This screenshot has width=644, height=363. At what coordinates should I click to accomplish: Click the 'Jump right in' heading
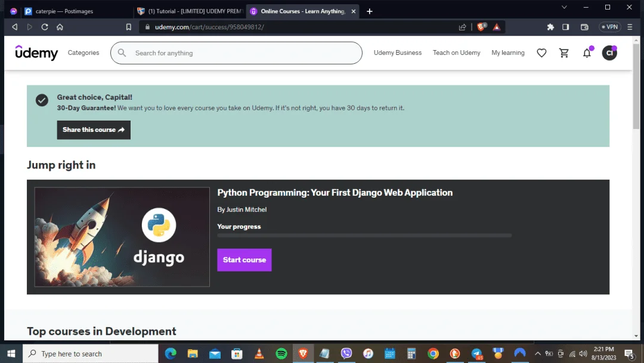(61, 165)
